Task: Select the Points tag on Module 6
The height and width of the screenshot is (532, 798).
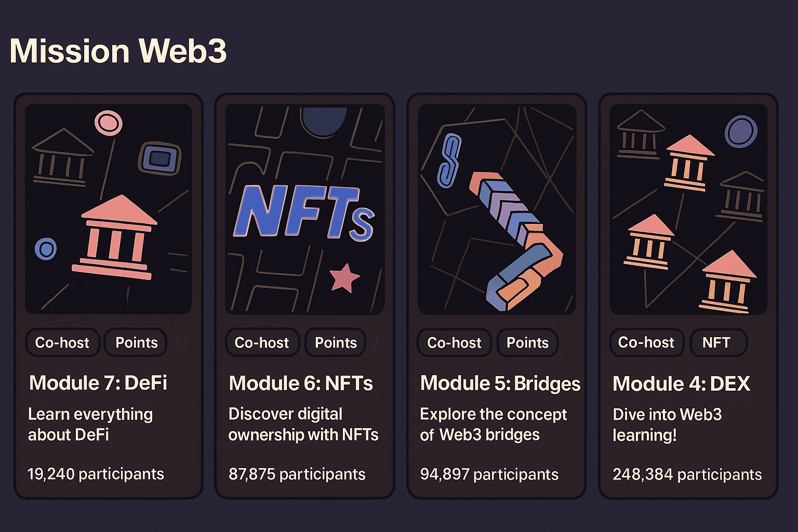Action: click(x=336, y=343)
